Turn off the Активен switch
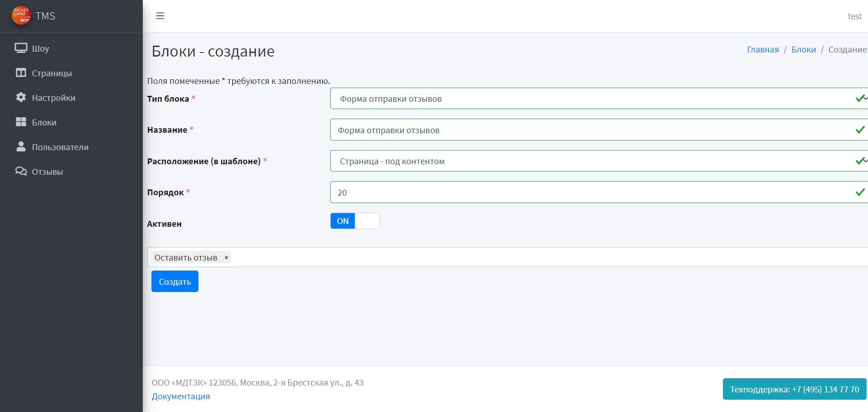This screenshot has height=412, width=868. point(355,221)
